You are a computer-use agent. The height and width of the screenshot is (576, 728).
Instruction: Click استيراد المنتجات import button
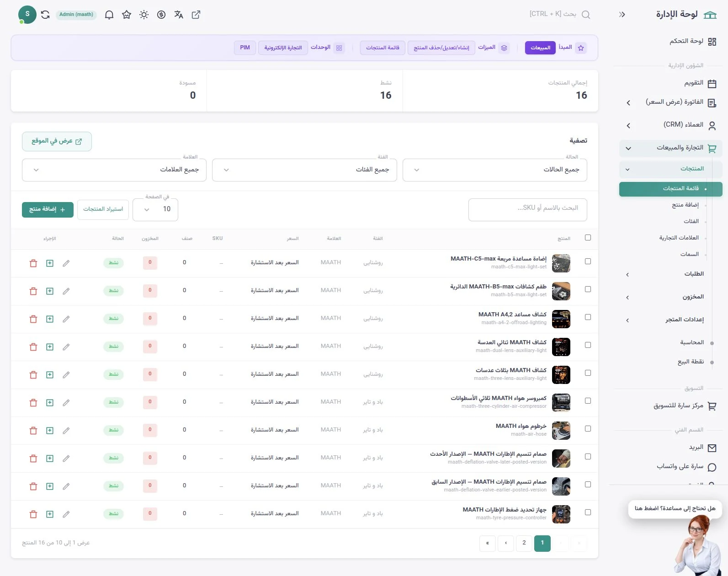103,209
